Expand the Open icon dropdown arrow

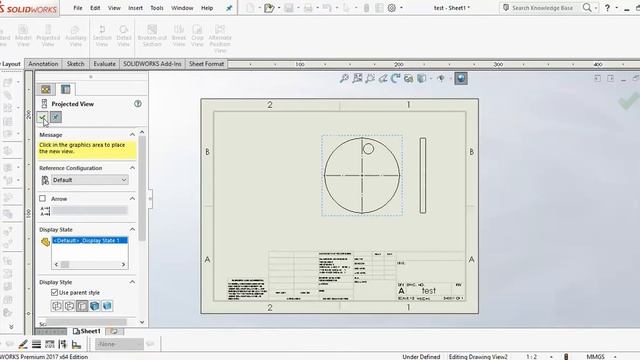(278, 8)
